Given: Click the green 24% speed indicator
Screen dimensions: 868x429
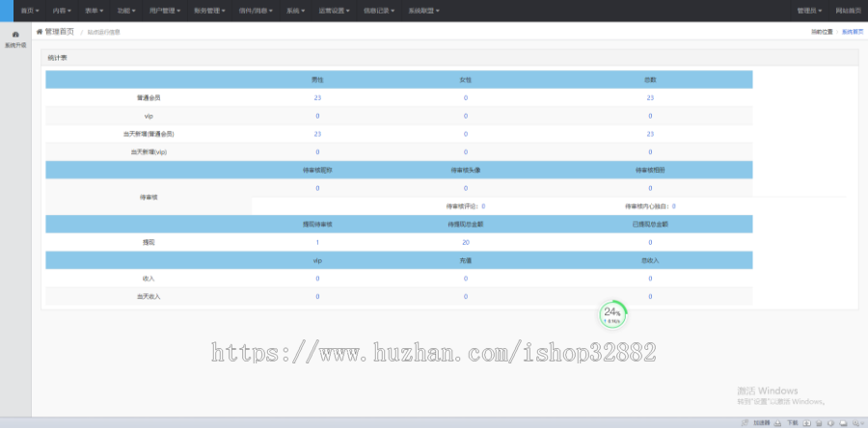Looking at the screenshot, I should point(612,314).
